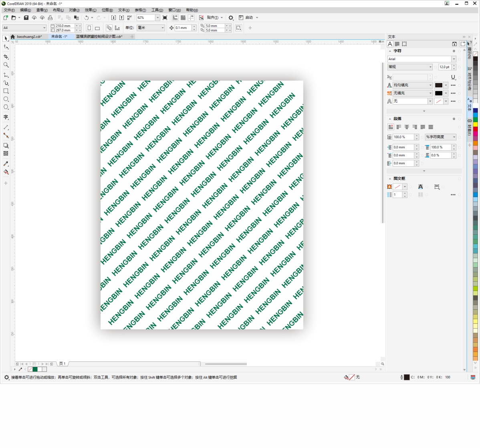Image resolution: width=480 pixels, height=448 pixels.
Task: Open the 常规 font style dropdown
Action: point(430,67)
